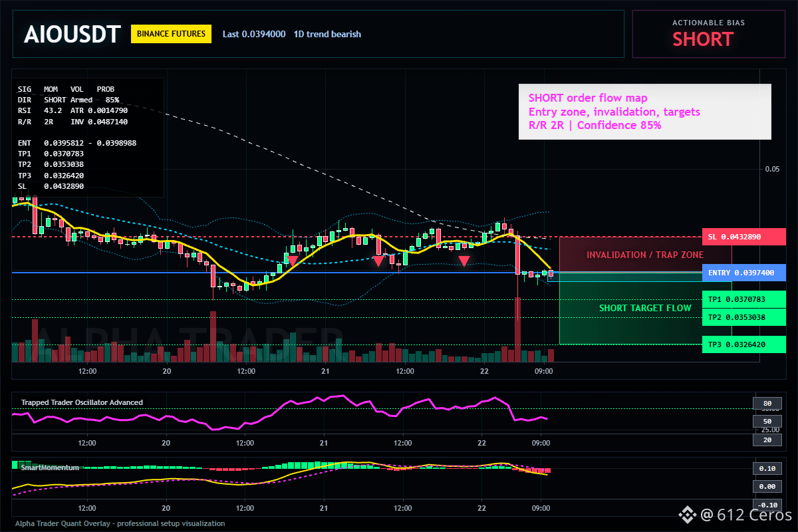
Task: Click TP3 0.0326420 in the stats panel
Action: (x=51, y=176)
